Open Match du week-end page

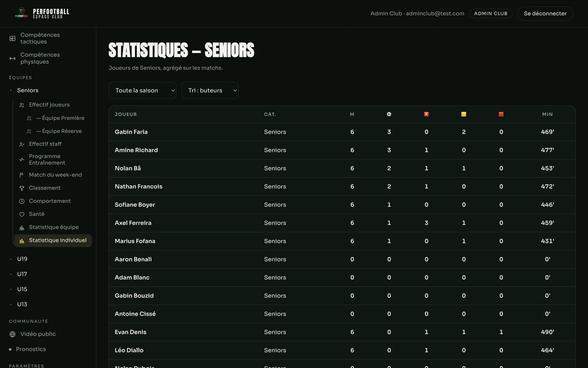pos(55,175)
